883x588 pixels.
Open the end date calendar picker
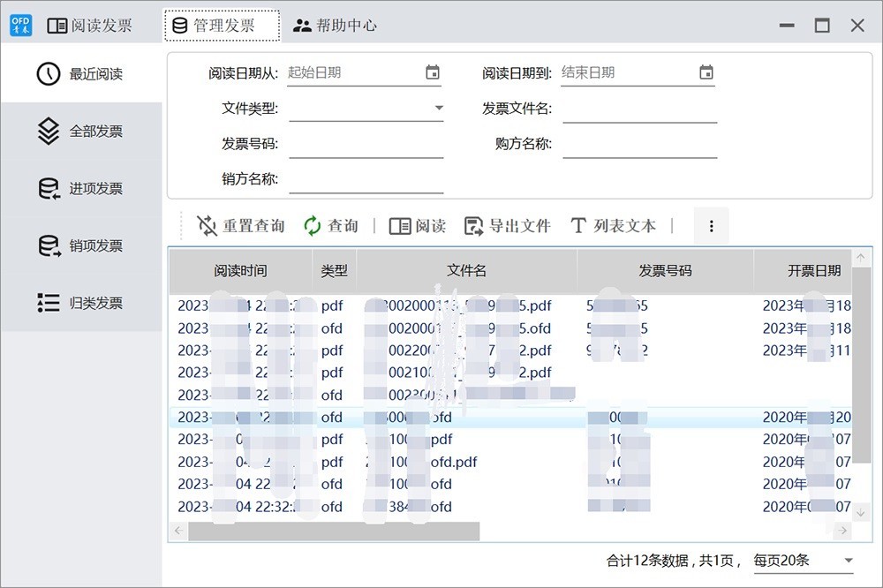[706, 73]
